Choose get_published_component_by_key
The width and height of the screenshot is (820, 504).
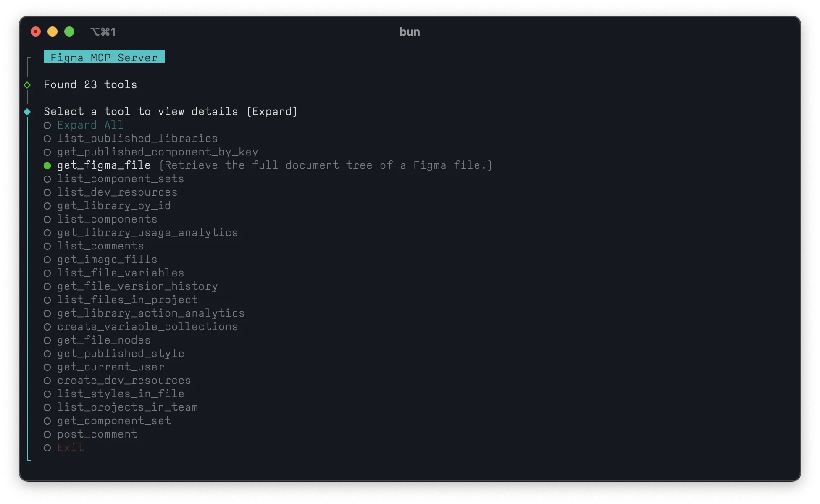pyautogui.click(x=158, y=152)
